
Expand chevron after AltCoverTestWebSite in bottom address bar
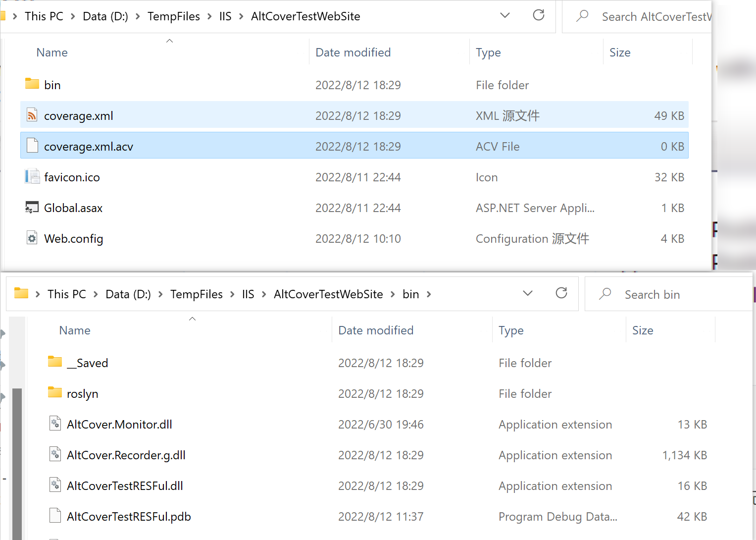click(393, 294)
